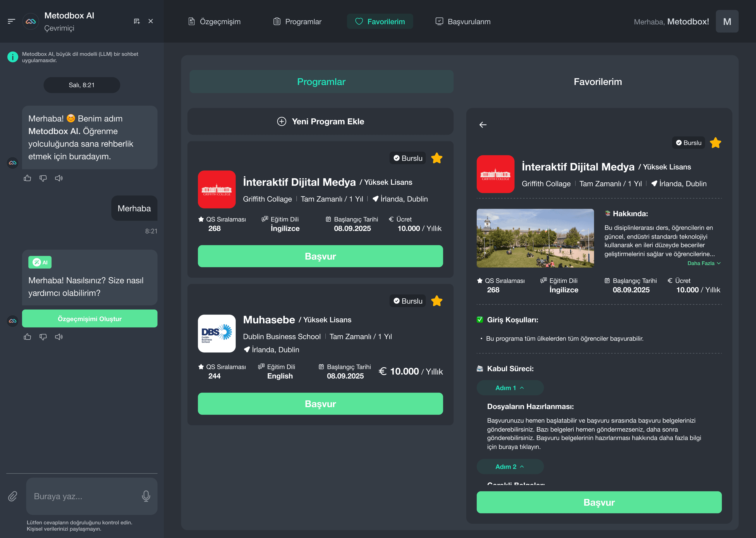Click the paperclip attachment icon
Image resolution: width=756 pixels, height=538 pixels.
13,496
